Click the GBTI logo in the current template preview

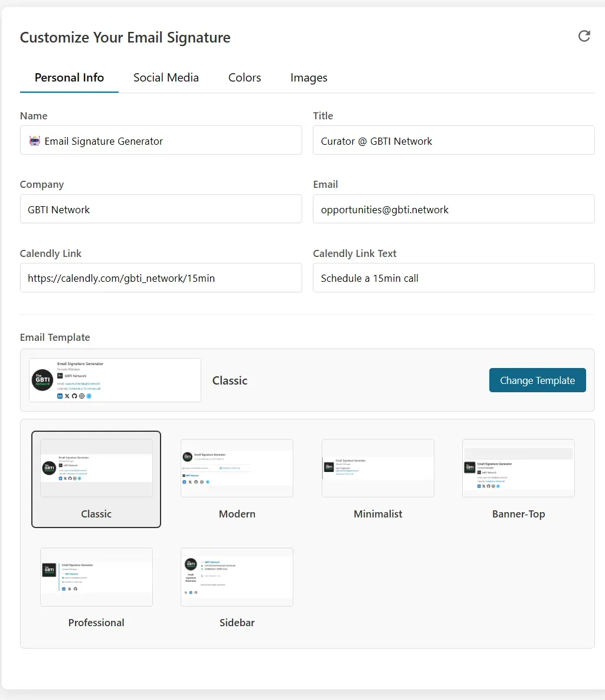coord(42,380)
